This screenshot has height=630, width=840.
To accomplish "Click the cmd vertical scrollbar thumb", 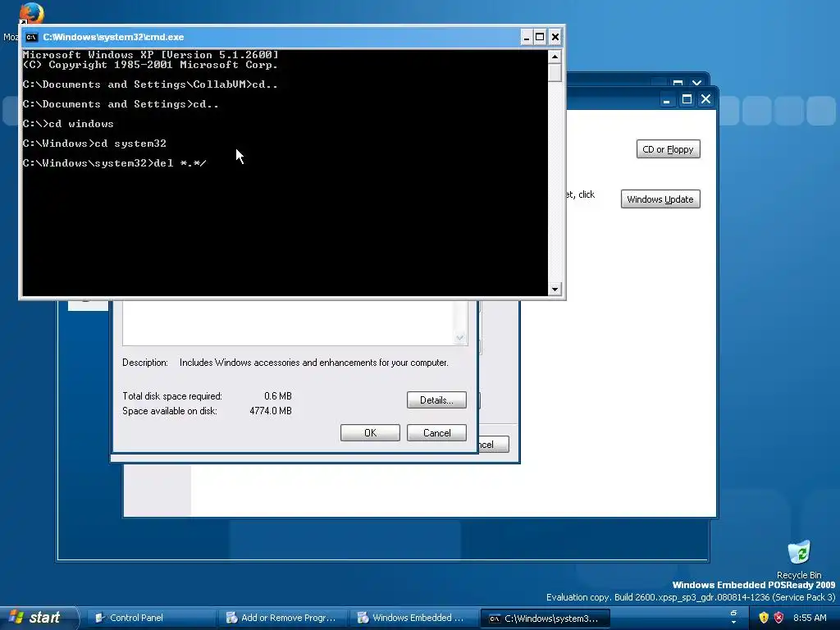I will (555, 73).
